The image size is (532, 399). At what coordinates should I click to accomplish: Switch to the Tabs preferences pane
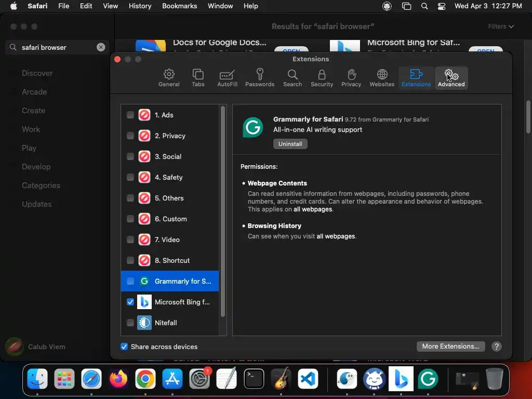tap(198, 78)
